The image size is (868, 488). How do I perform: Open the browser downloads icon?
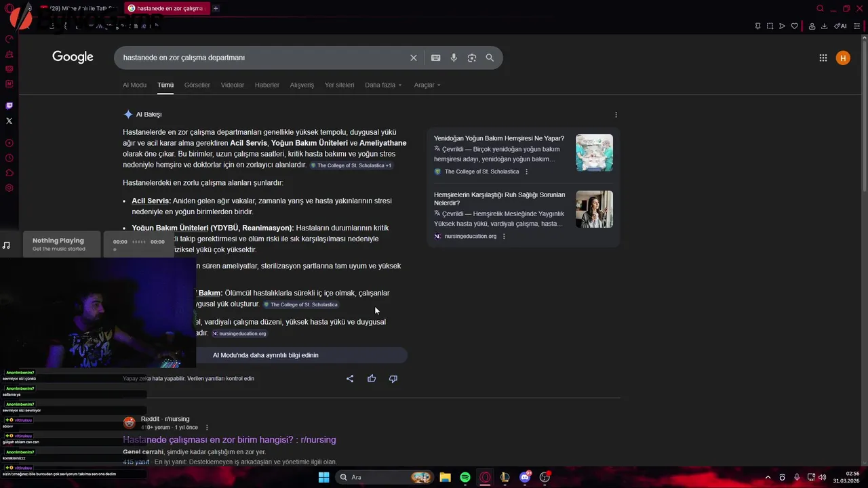(x=824, y=26)
